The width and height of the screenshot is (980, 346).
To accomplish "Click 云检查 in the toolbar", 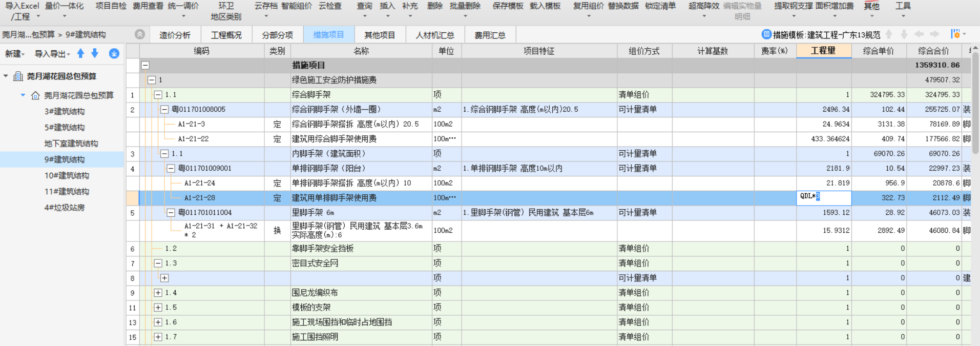I will 330,6.
